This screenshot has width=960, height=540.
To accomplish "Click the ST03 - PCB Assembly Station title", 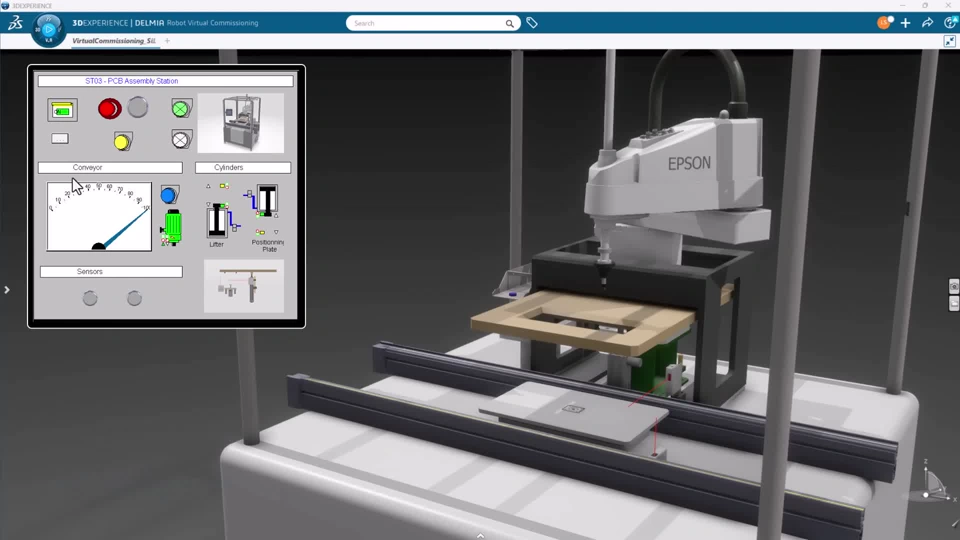I will [x=165, y=81].
